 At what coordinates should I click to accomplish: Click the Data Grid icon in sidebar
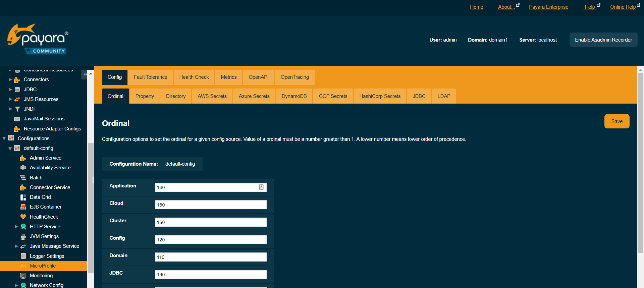pyautogui.click(x=23, y=197)
